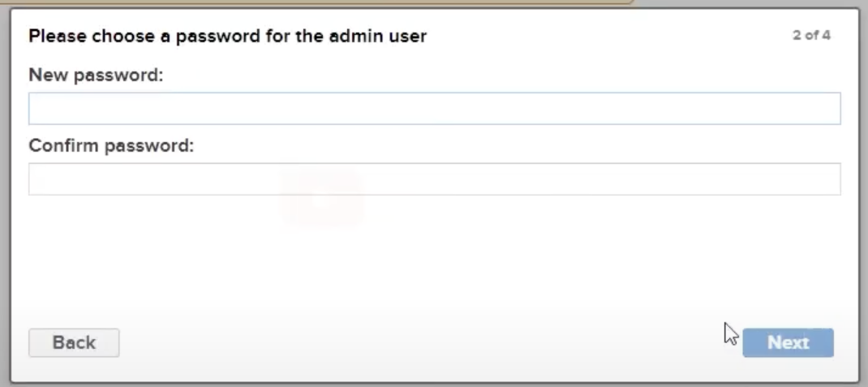Proceed with the Next button
868x387 pixels.
pyautogui.click(x=788, y=342)
